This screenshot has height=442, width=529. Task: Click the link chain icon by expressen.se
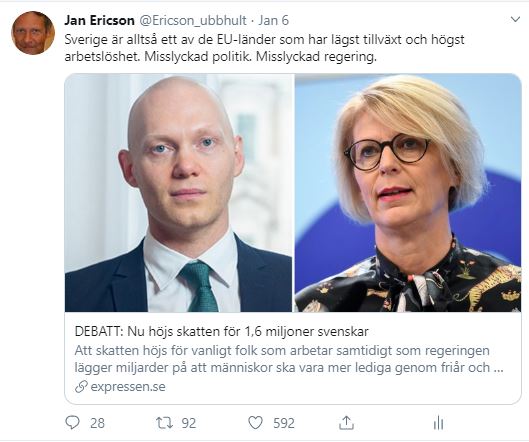click(x=81, y=387)
